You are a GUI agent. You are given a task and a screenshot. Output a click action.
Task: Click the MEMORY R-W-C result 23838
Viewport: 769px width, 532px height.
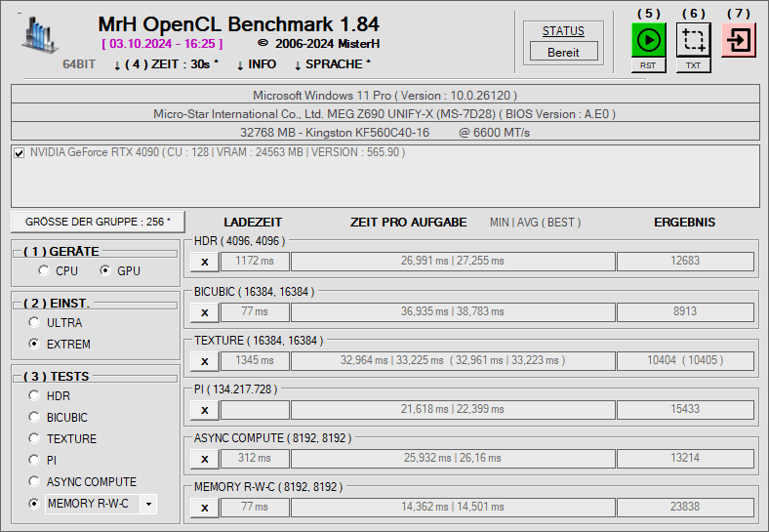[x=685, y=507]
